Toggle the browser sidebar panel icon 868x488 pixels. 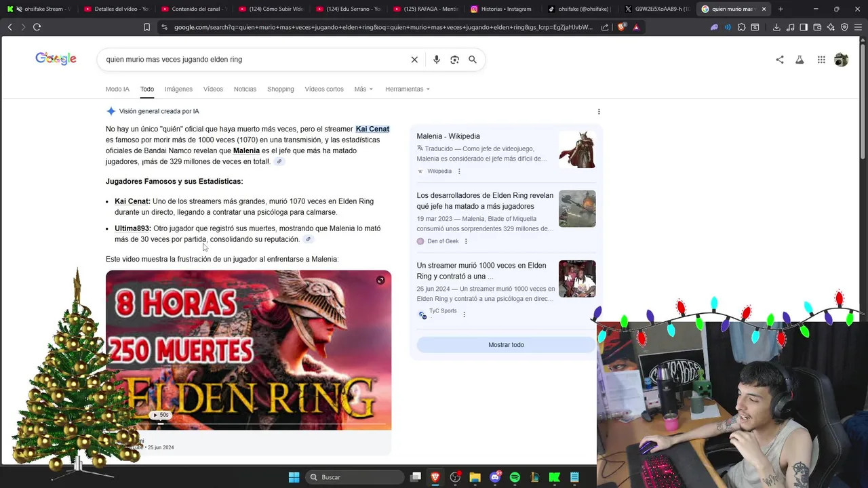pyautogui.click(x=804, y=27)
